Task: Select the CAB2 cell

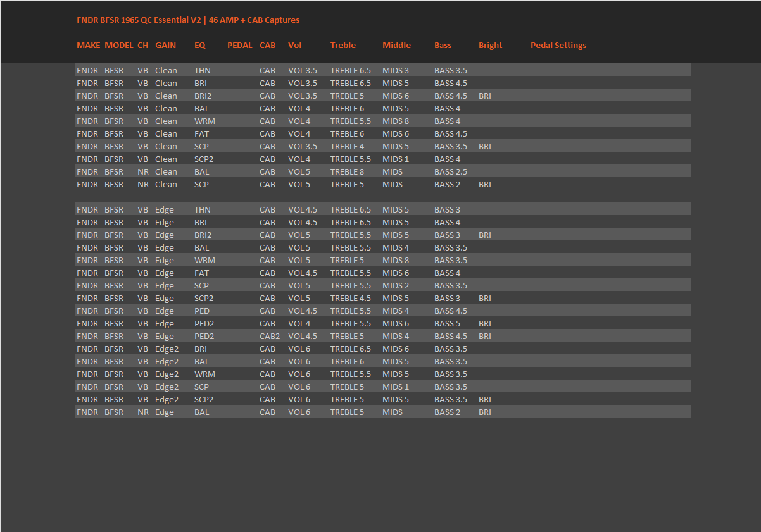Action: (269, 337)
